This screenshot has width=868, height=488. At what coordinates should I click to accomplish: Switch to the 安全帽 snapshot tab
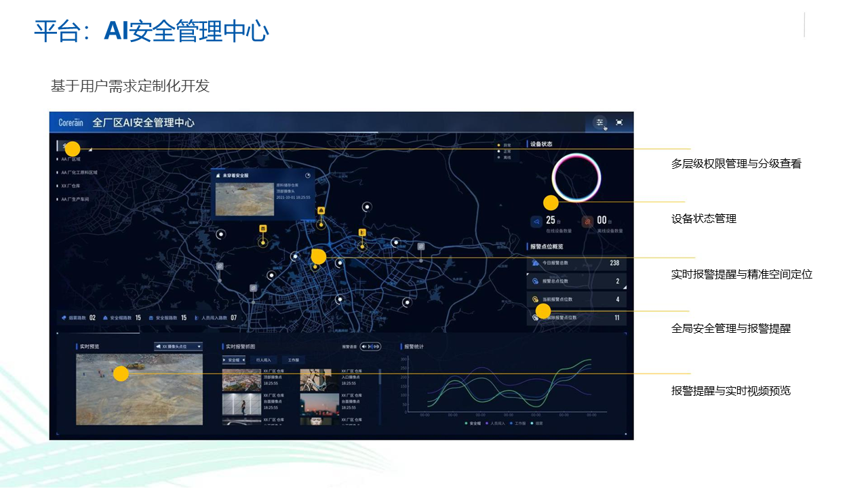tap(234, 360)
